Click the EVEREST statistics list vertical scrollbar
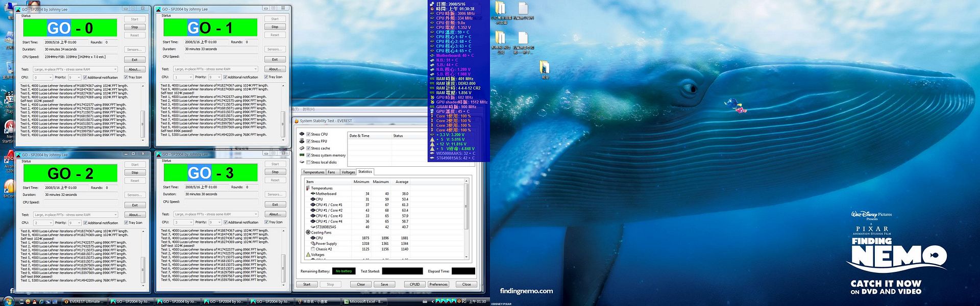Image resolution: width=980 pixels, height=306 pixels. coord(466,218)
